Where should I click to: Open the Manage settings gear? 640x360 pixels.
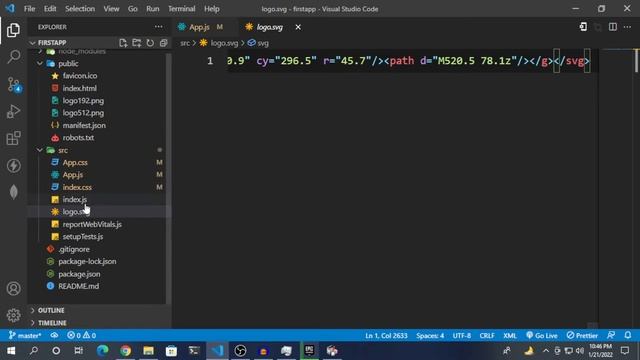[13, 315]
